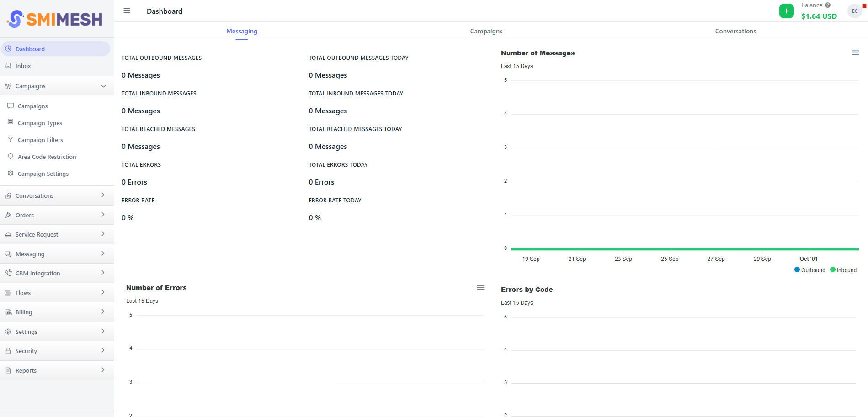Expand the Settings sidebar section chevron

(103, 331)
